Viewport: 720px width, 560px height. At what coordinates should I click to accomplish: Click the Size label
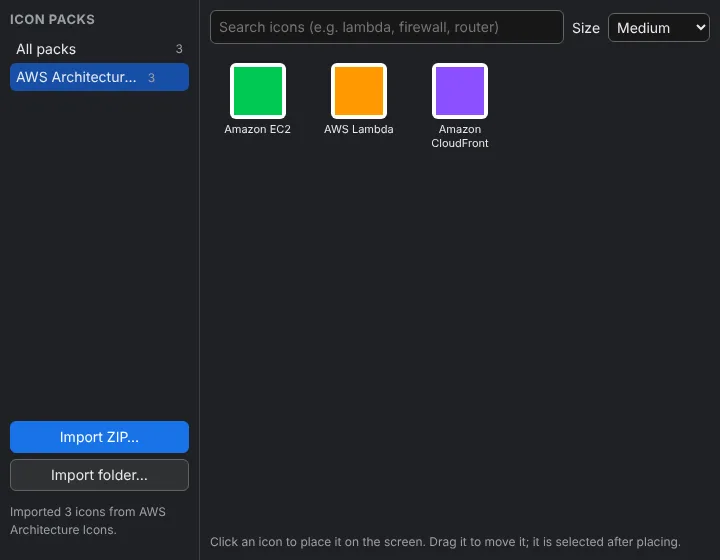pyautogui.click(x=585, y=28)
